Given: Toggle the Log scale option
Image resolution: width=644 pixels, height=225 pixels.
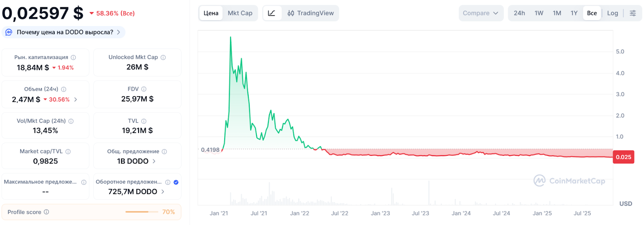Looking at the screenshot, I should [612, 13].
